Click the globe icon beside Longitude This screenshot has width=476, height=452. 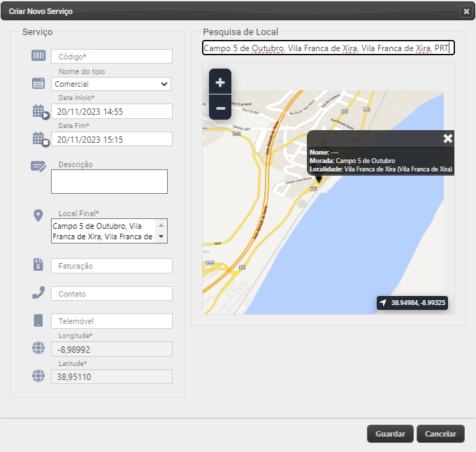(x=38, y=348)
